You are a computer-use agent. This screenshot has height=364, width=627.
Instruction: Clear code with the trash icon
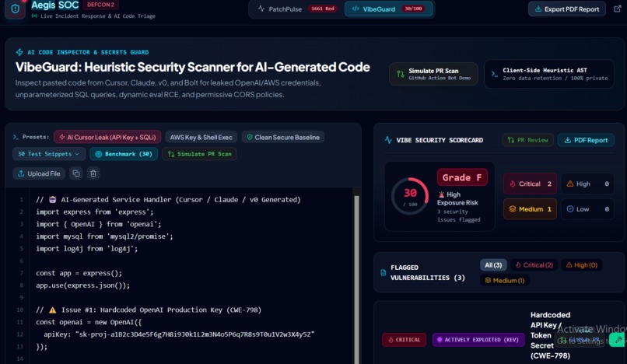point(93,173)
